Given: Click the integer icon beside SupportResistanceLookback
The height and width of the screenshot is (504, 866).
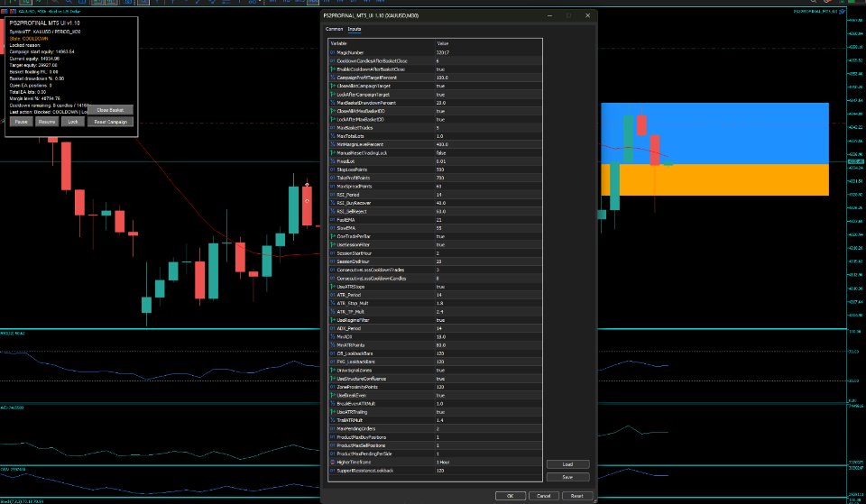Looking at the screenshot, I should pyautogui.click(x=333, y=471).
